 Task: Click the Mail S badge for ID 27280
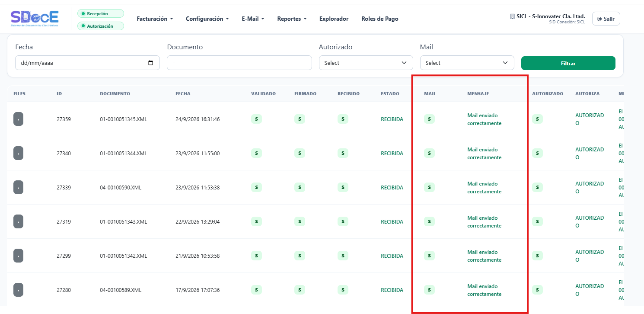coord(429,290)
